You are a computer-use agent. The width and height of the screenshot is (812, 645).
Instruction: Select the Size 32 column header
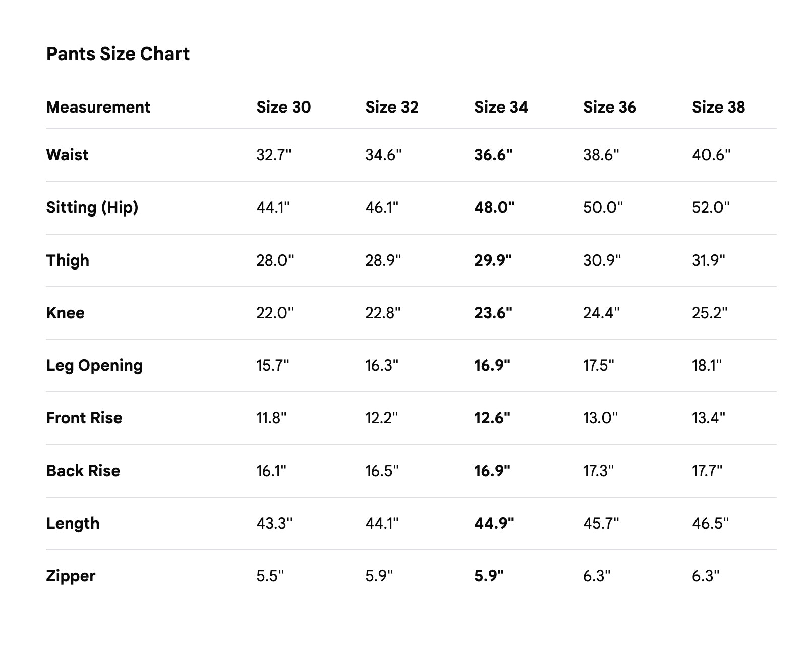pos(392,107)
